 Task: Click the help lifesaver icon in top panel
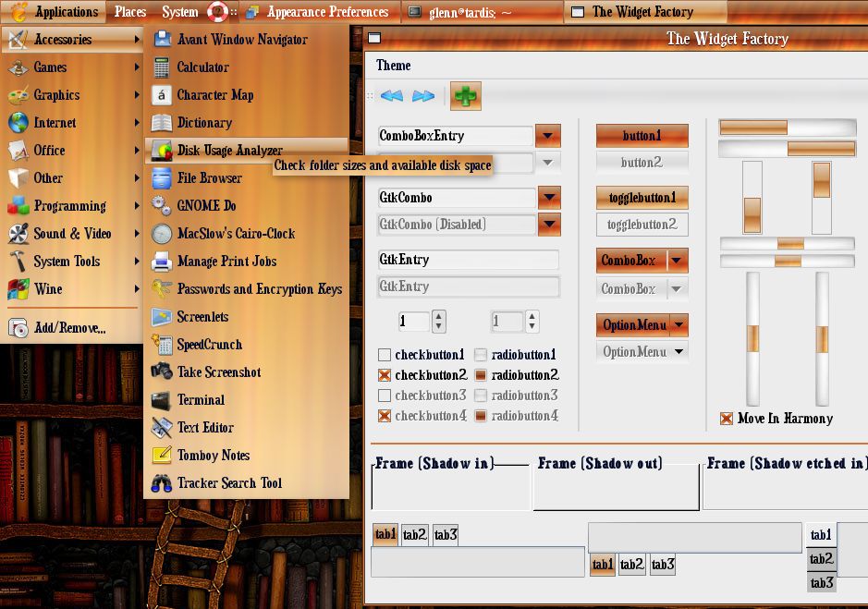pos(217,12)
